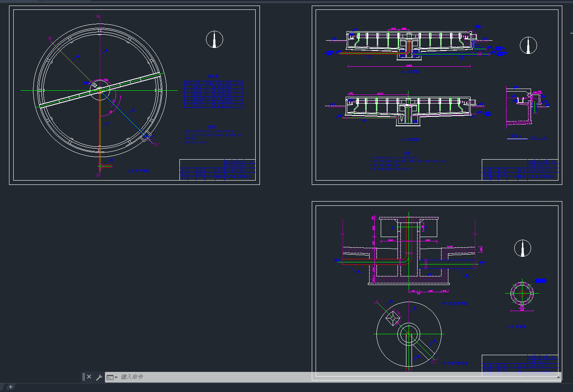Select north arrow in the circular plan sheet
573x392 pixels.
pyautogui.click(x=215, y=39)
